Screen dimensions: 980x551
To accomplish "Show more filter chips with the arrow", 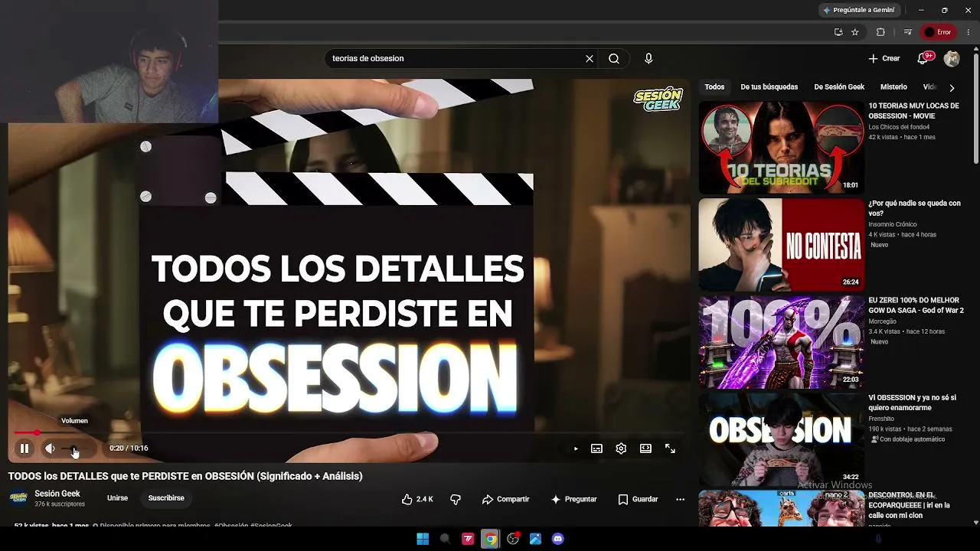I will pos(952,88).
